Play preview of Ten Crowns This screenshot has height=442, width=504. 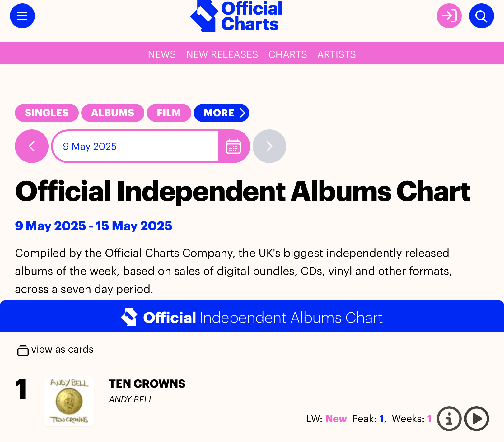(x=477, y=419)
